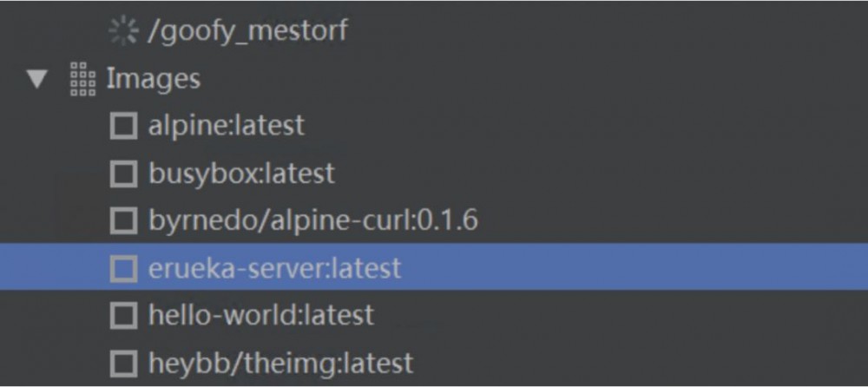
Task: Click the square icon beside byrnedo/alpine-curl:0.1.6
Action: [123, 221]
